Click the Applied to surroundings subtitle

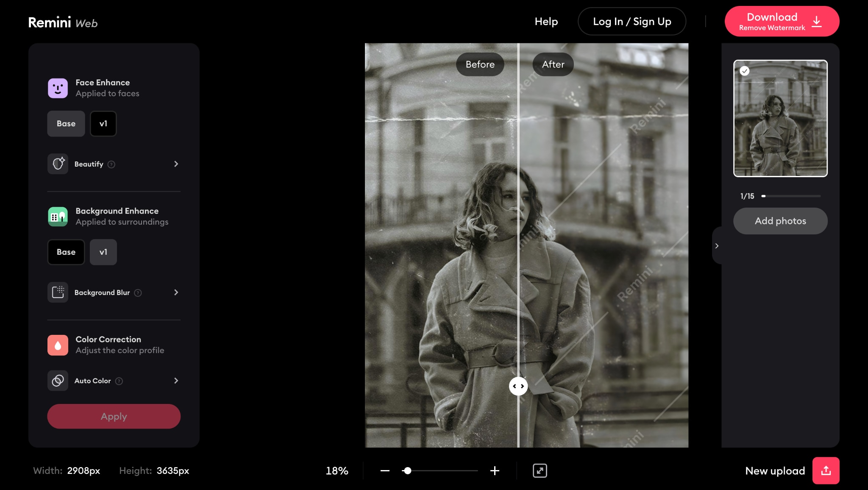[x=122, y=222]
